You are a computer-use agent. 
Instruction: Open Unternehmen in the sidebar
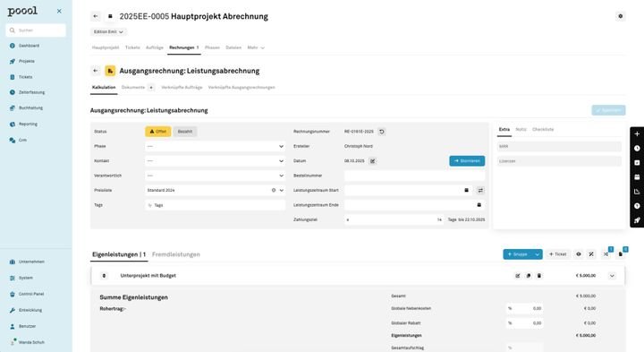pos(31,262)
